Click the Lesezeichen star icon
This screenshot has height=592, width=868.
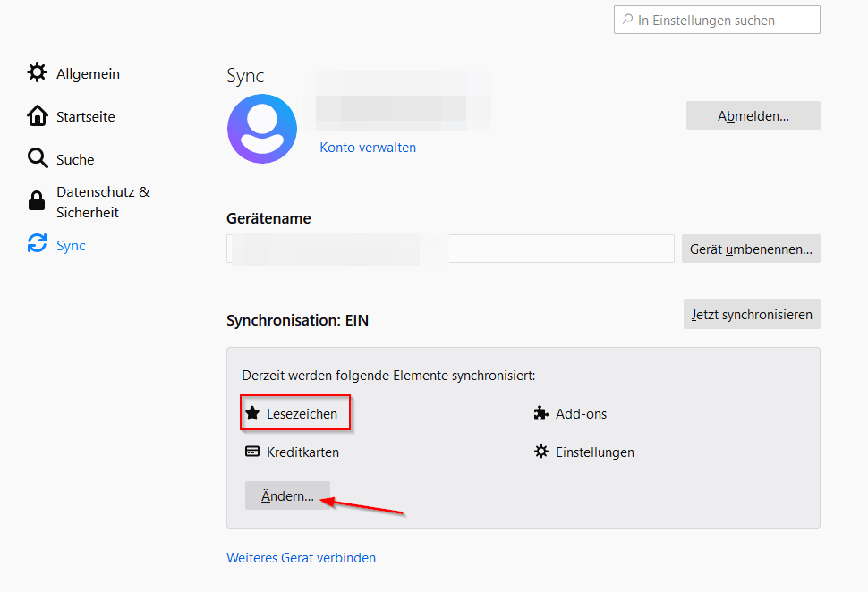point(252,413)
